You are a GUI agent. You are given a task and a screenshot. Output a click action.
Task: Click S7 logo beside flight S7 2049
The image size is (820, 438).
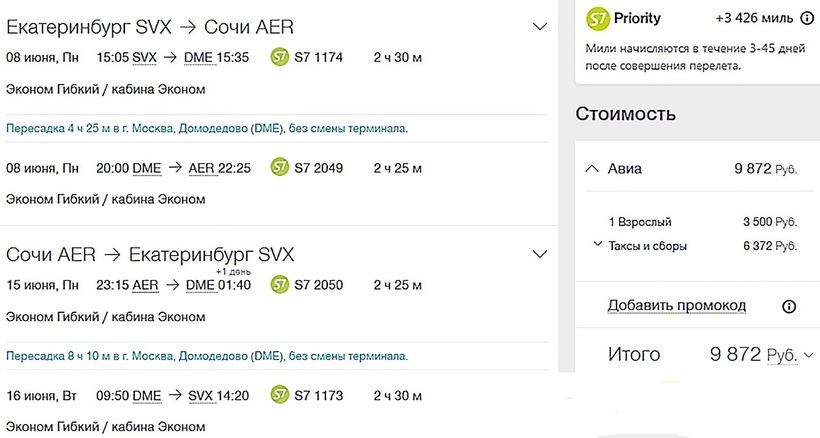pyautogui.click(x=280, y=168)
